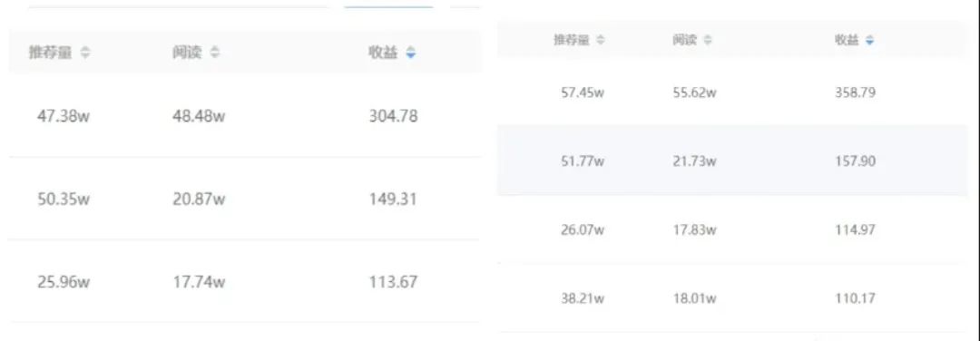Screen dimensions: 980x341
Task: Sort left table by 阅读 arrows icon
Action: tap(214, 54)
